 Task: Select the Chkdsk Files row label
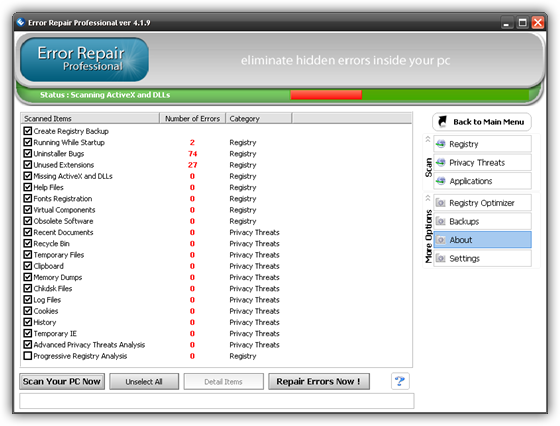click(52, 288)
